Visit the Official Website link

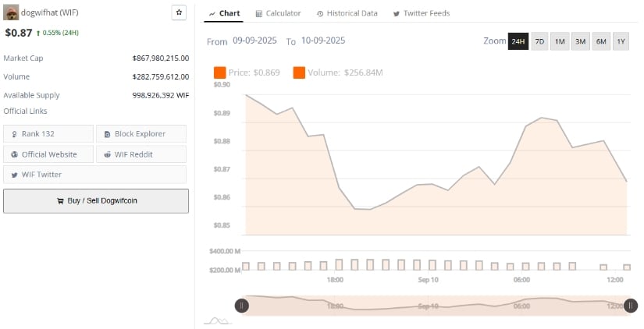click(x=48, y=154)
